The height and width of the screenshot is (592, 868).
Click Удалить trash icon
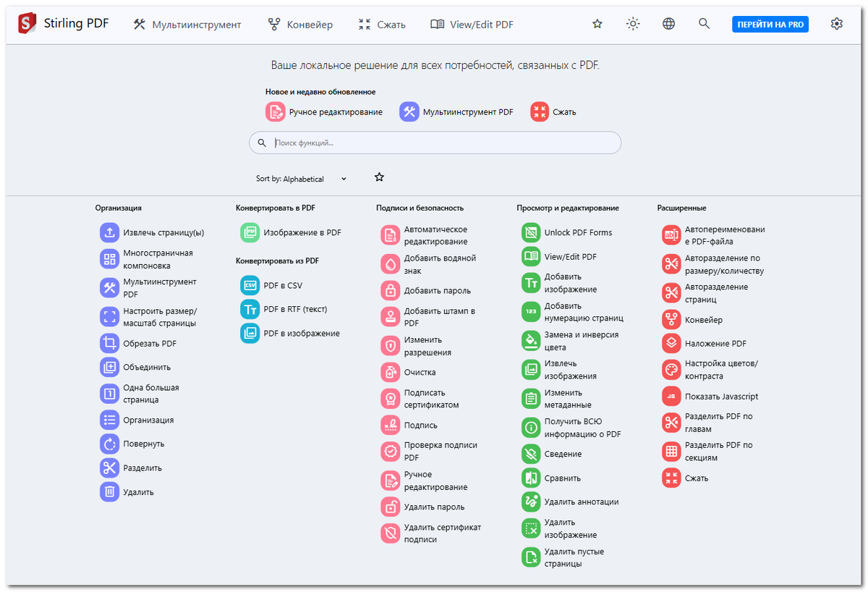(109, 492)
